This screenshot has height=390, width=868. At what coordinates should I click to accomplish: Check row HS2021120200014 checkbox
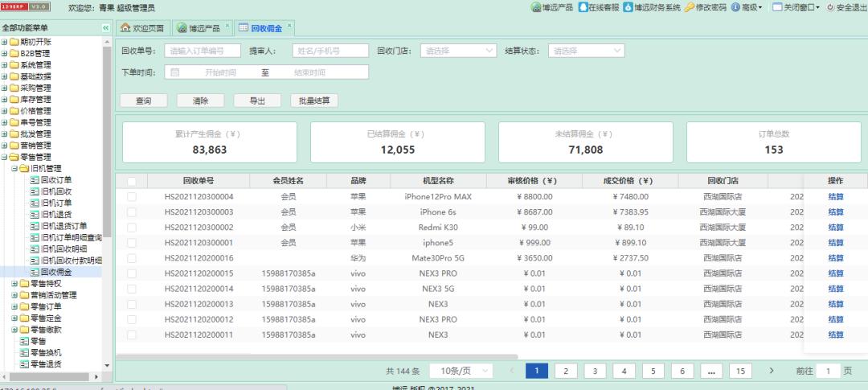[x=131, y=289]
